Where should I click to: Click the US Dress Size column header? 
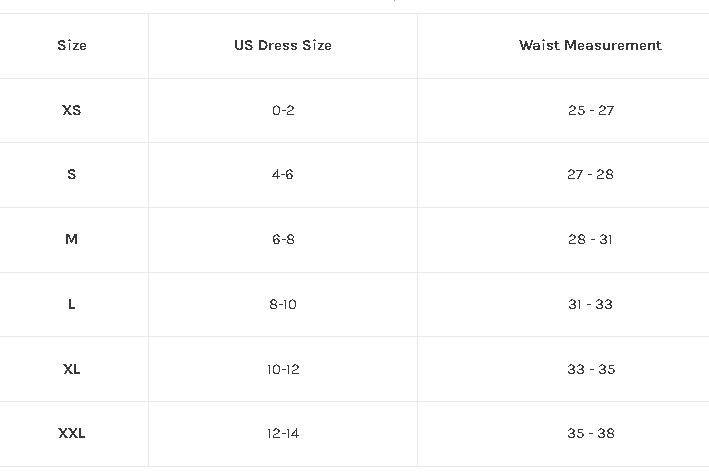pyautogui.click(x=283, y=45)
